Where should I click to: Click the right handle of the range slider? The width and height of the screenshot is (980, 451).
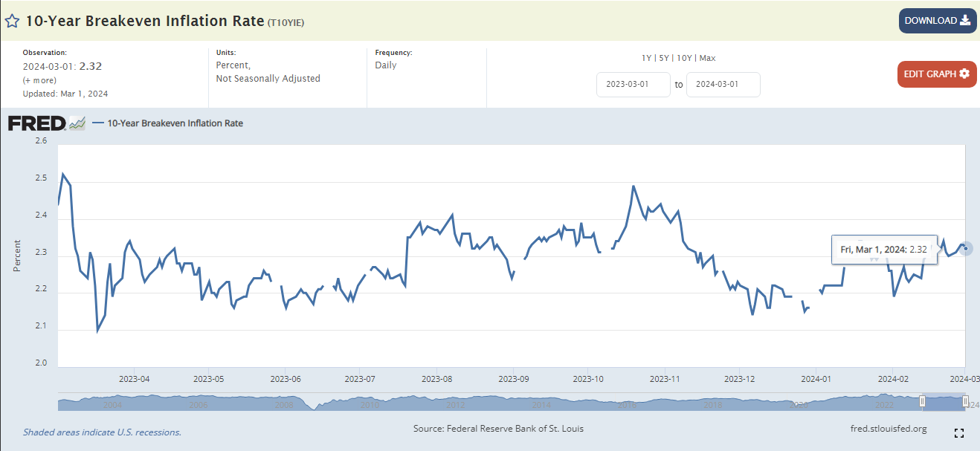click(965, 402)
